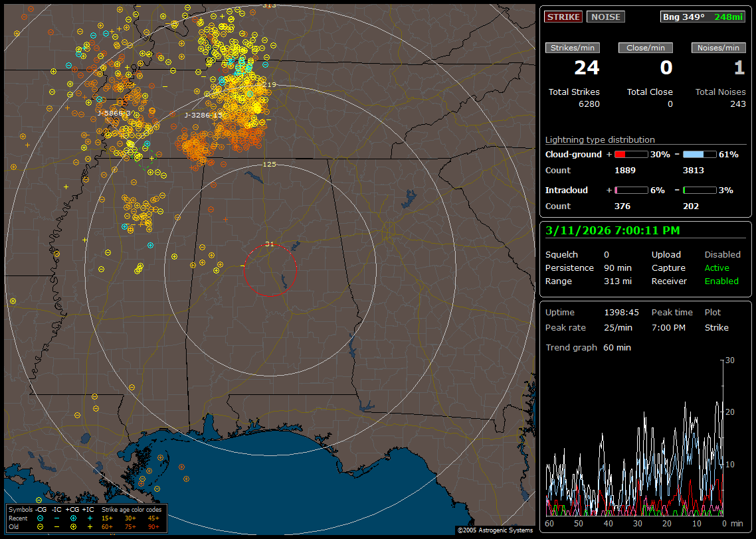This screenshot has width=756, height=539.
Task: Select the Close/min label tab
Action: [x=646, y=48]
